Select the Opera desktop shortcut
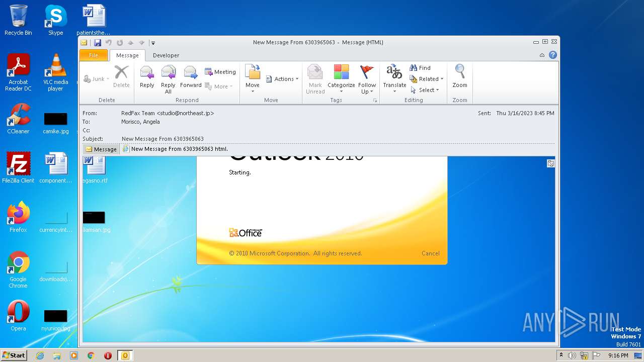The image size is (644, 362). (18, 316)
